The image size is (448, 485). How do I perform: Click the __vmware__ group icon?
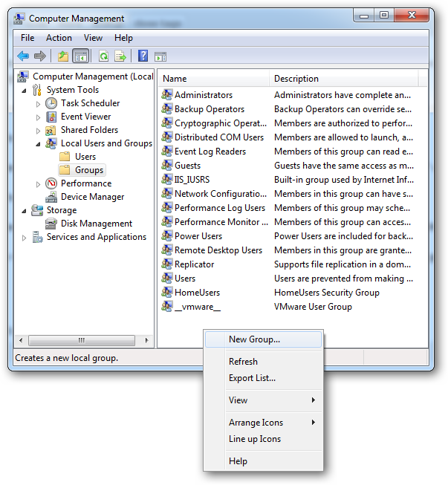(166, 306)
